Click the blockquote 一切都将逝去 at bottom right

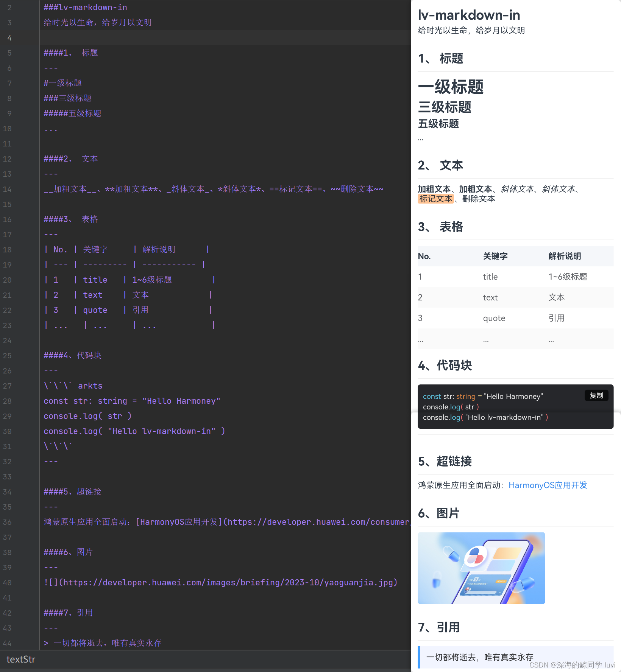tap(480, 657)
